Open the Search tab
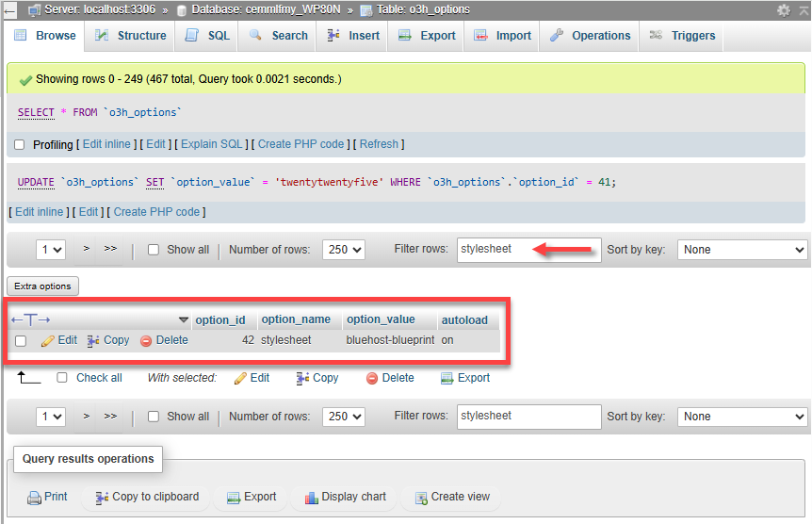The height and width of the screenshot is (524, 812). [x=278, y=36]
